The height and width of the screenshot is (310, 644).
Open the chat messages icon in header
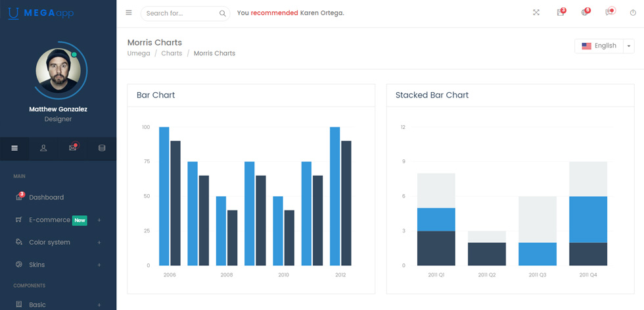[x=610, y=12]
